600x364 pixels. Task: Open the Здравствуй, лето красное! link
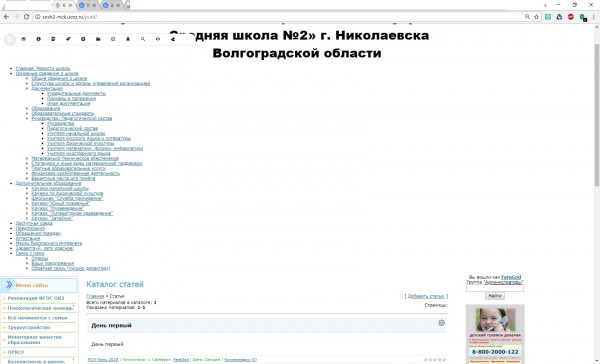click(x=45, y=248)
